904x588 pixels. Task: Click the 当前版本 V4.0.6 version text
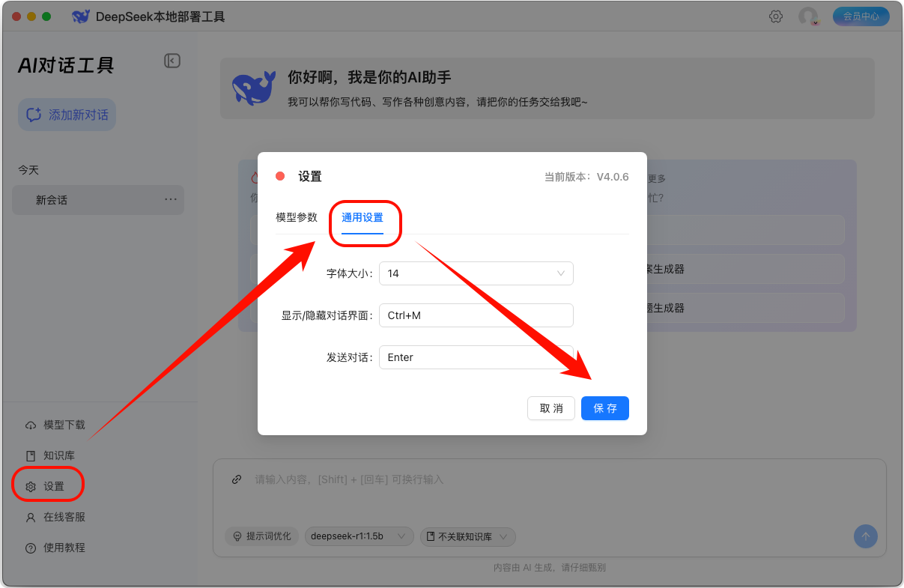586,177
